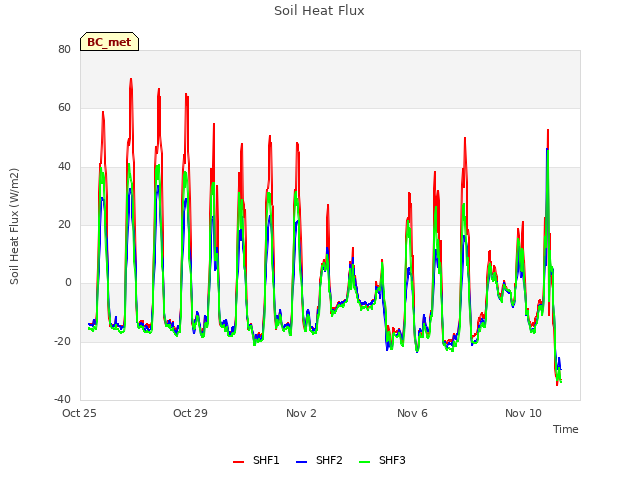This screenshot has height=480, width=640.
Task: Click the red SHF1 legend color marker
Action: (x=238, y=462)
